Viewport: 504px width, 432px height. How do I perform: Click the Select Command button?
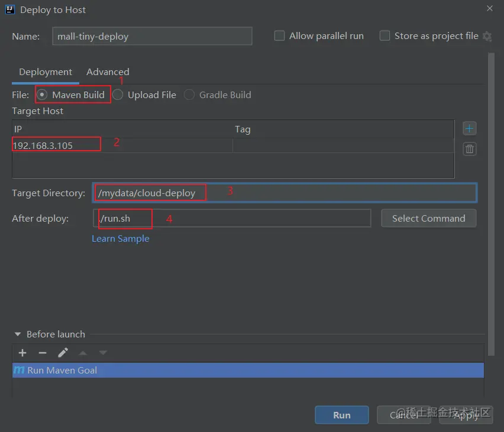tap(428, 219)
